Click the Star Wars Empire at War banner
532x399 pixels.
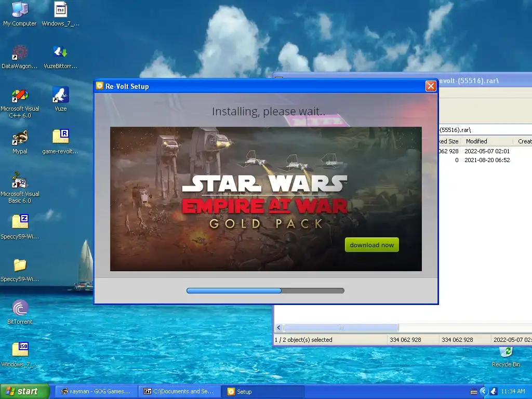pyautogui.click(x=265, y=199)
